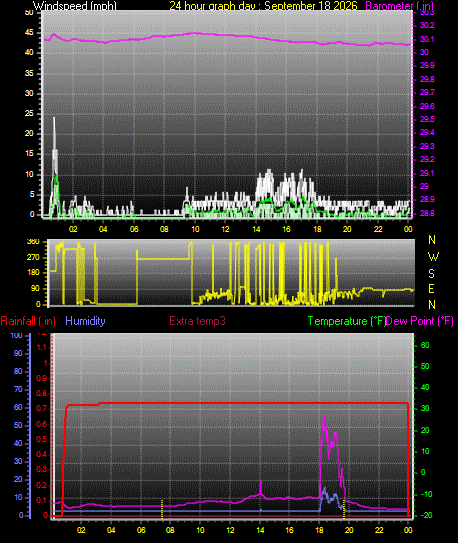Image resolution: width=458 pixels, height=543 pixels.
Task: Select 70 on the humidity axis
Action: pos(18,389)
